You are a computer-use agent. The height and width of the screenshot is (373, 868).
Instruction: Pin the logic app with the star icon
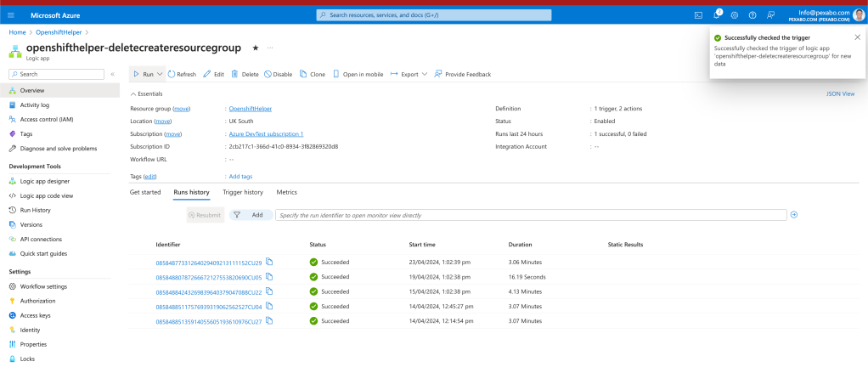point(255,48)
